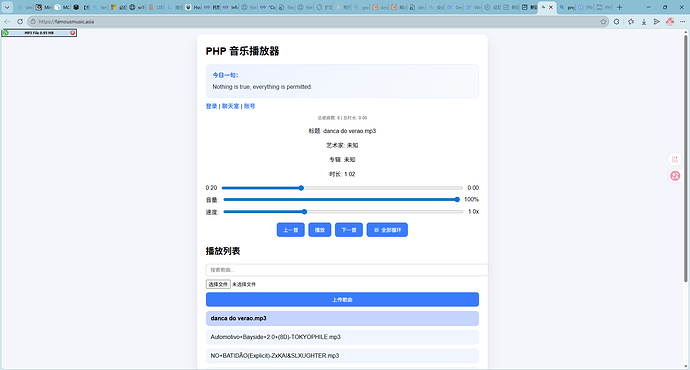The image size is (690, 370).
Task: Switch to the 'MC' browser tab
Action: 62,7
